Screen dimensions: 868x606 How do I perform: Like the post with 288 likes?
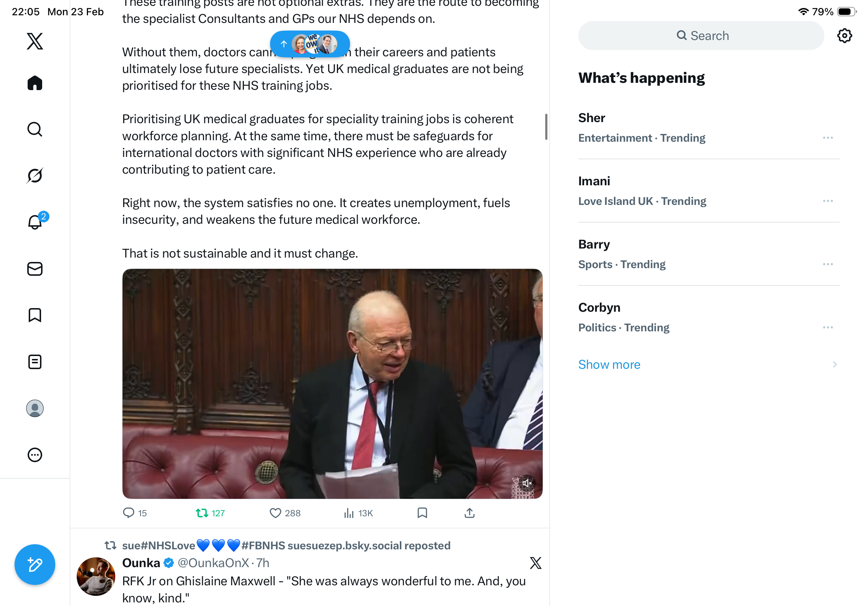point(285,513)
